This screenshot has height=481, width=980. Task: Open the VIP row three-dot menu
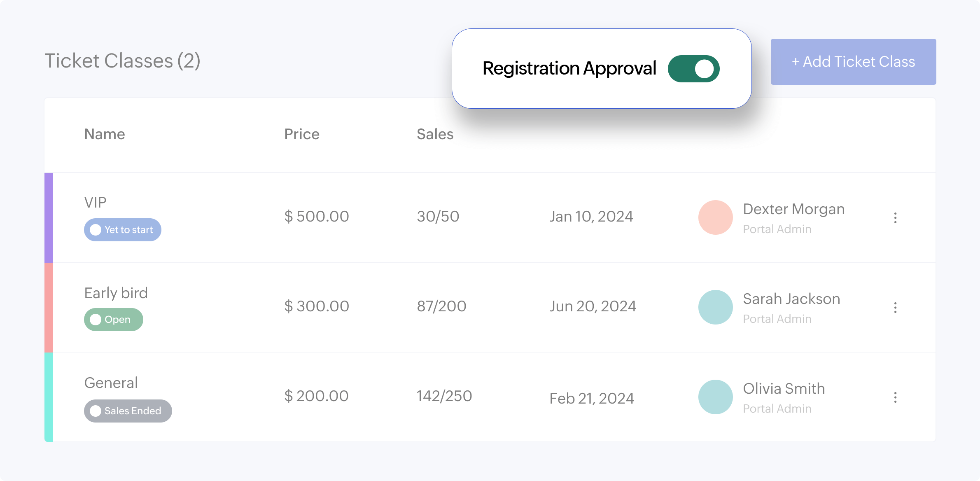pos(895,218)
